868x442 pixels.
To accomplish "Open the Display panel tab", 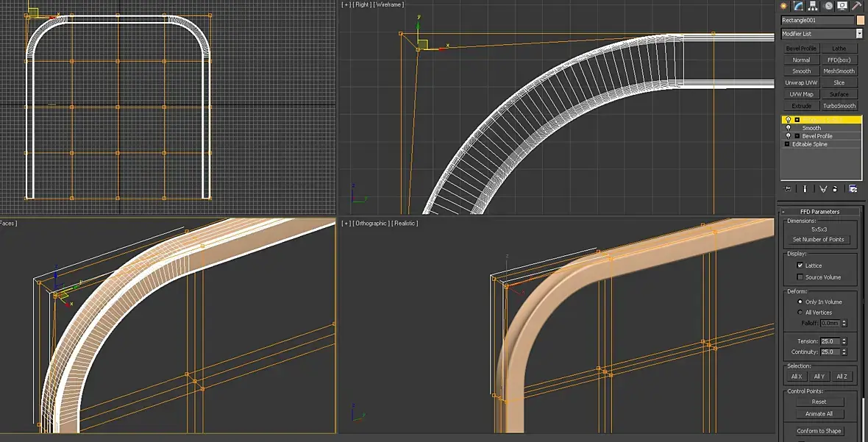I will tap(843, 5).
